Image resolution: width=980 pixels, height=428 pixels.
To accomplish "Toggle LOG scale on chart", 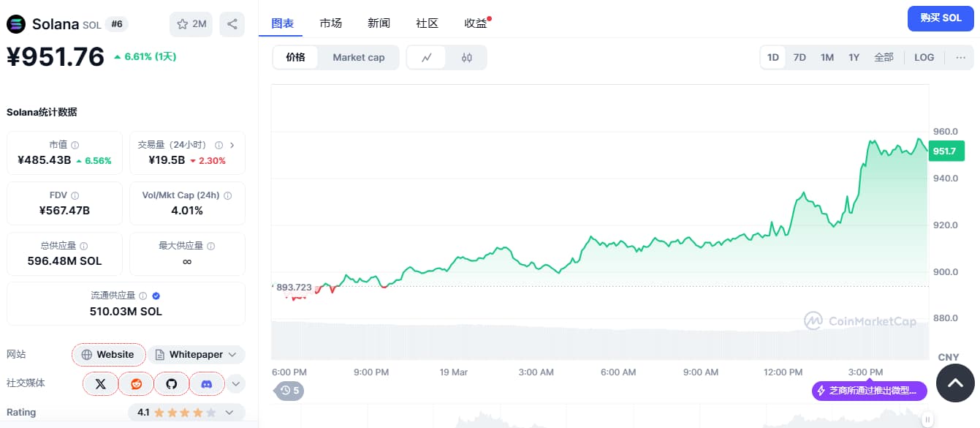I will [x=924, y=57].
